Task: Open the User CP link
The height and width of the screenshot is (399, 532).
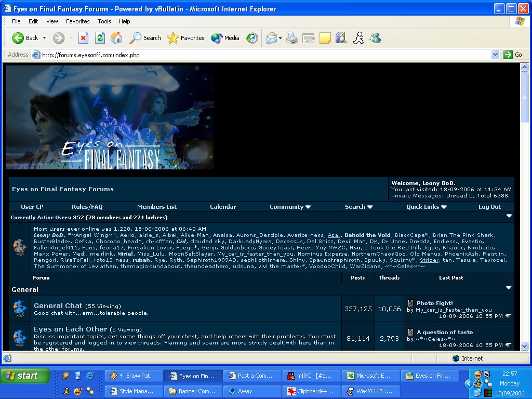Action: (x=32, y=207)
